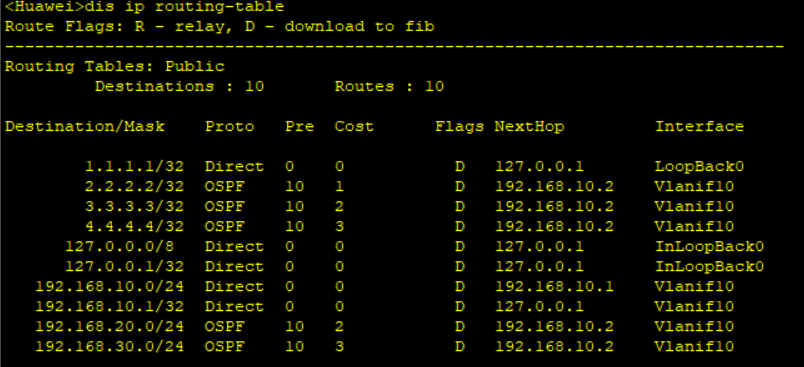Click the first InLoopBack0 interface entry
The image size is (804, 367).
[x=710, y=247]
